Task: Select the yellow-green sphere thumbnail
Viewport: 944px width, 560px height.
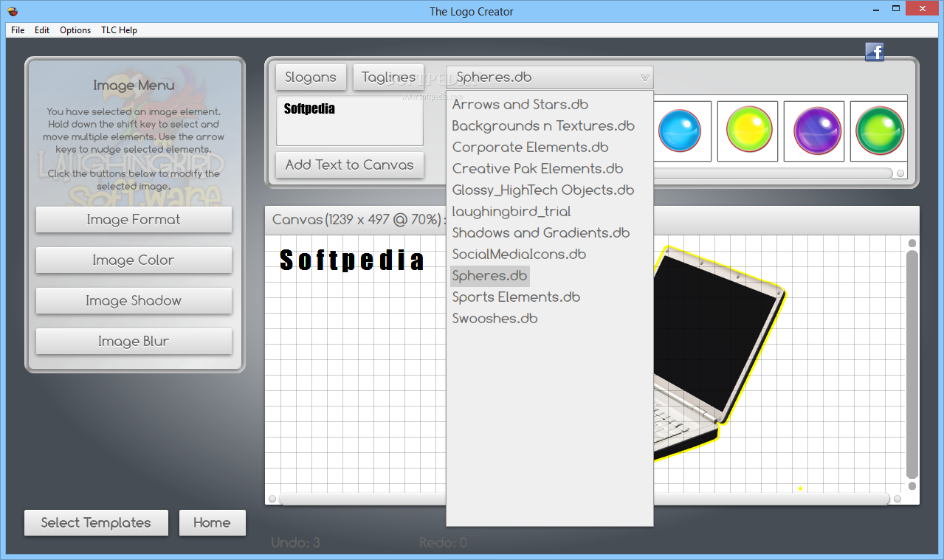Action: coord(748,131)
